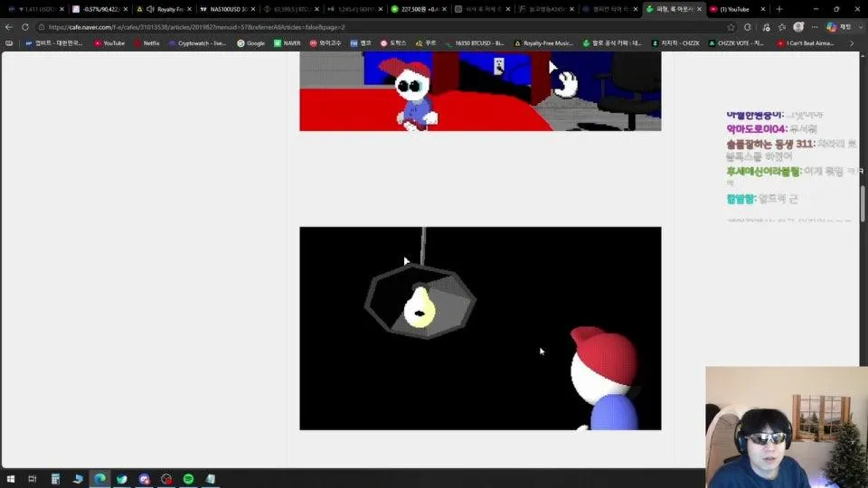Viewport: 868px width, 488px height.
Task: Open the favorites list icon
Action: click(781, 27)
